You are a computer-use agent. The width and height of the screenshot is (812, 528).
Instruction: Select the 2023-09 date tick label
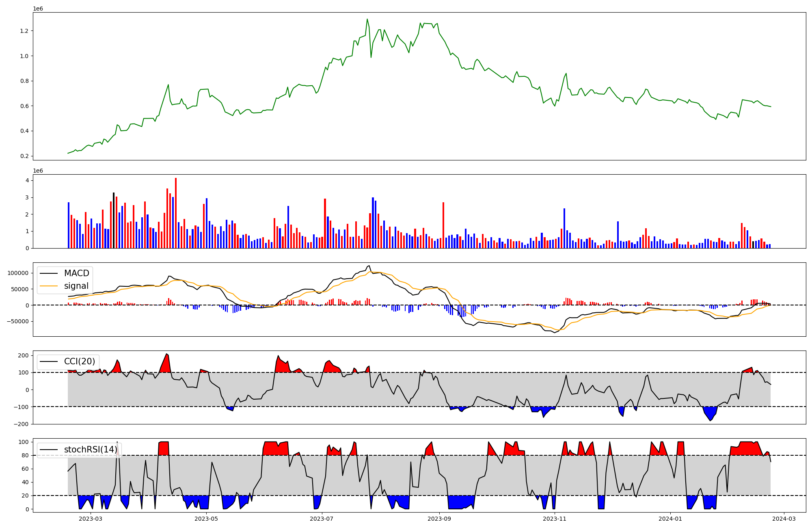pos(439,519)
